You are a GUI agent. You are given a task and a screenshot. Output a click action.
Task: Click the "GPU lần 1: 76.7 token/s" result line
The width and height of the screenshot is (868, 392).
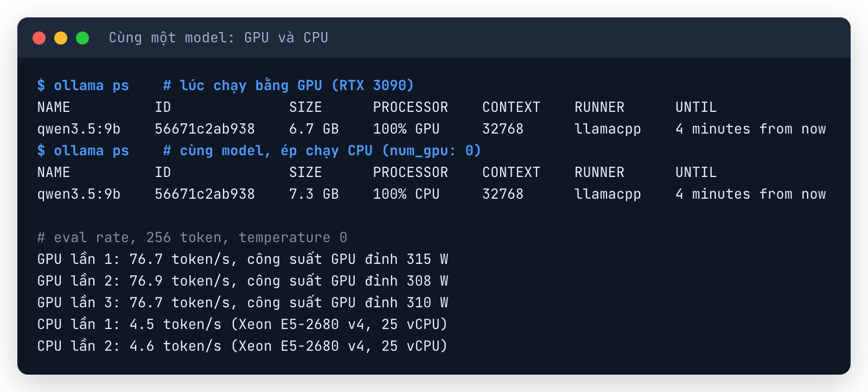[x=243, y=259]
